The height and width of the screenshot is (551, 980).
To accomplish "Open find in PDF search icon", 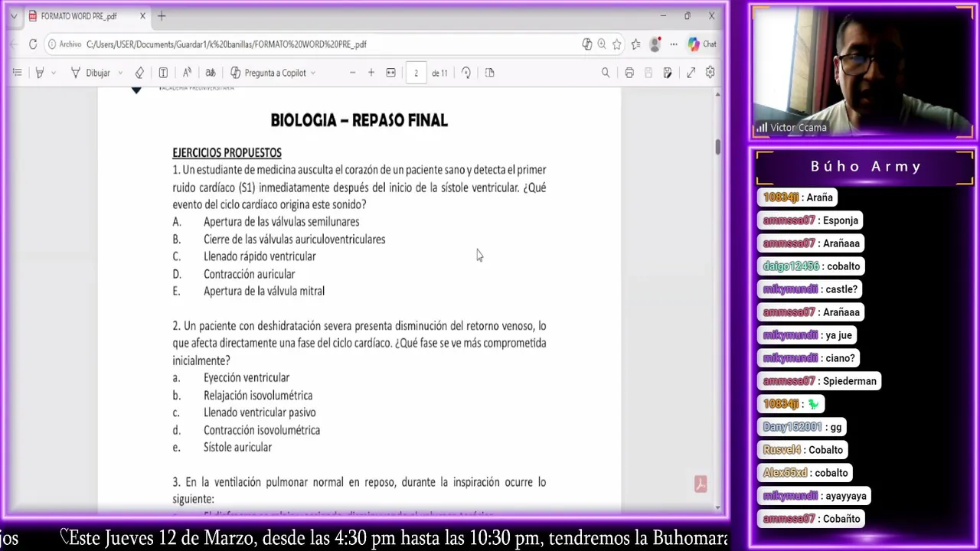I will tap(606, 73).
